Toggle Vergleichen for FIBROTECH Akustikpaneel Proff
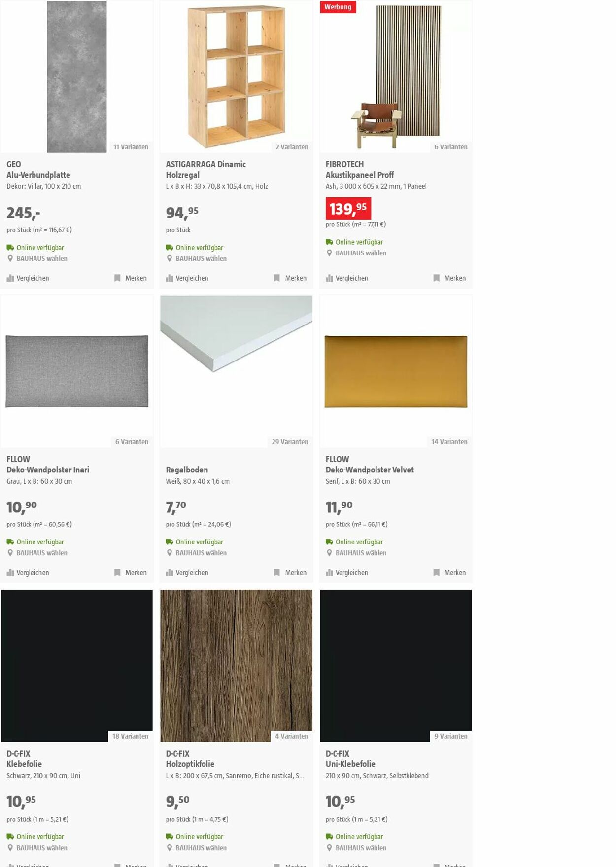616x867 pixels. tap(347, 278)
